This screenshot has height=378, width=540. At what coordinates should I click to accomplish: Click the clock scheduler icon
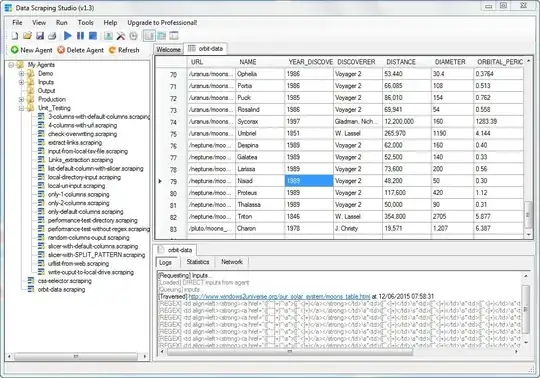(133, 36)
